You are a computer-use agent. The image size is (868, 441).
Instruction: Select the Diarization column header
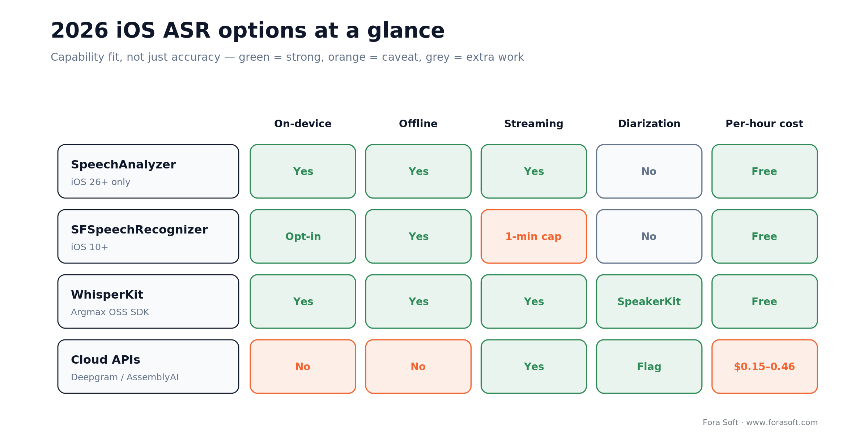tap(649, 124)
